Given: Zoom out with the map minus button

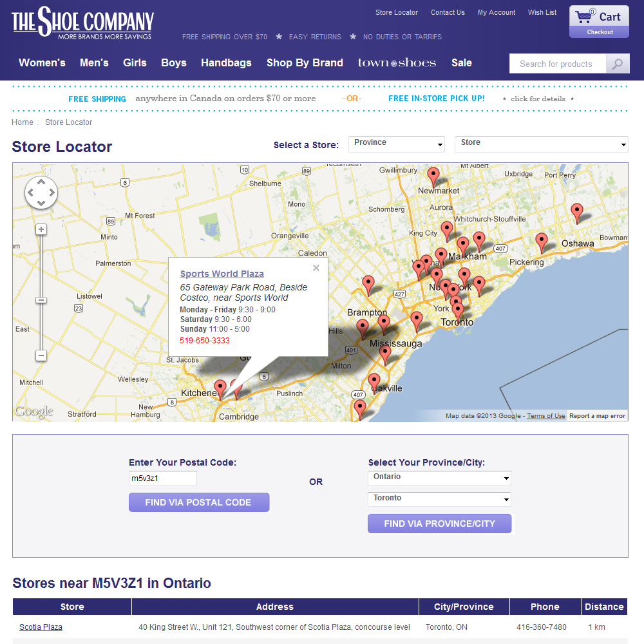Looking at the screenshot, I should click(41, 355).
